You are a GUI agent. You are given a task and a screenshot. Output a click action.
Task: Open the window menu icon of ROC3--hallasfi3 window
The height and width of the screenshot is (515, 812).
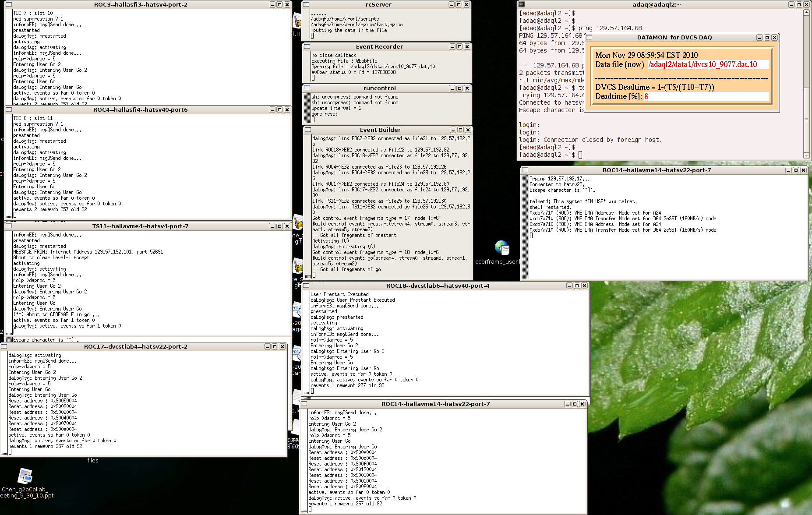pyautogui.click(x=8, y=4)
